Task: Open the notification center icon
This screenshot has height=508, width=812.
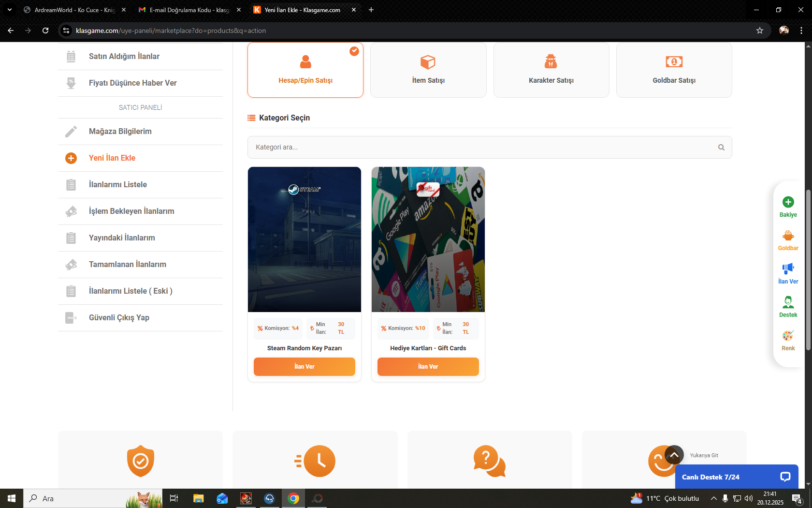Action: (x=797, y=498)
